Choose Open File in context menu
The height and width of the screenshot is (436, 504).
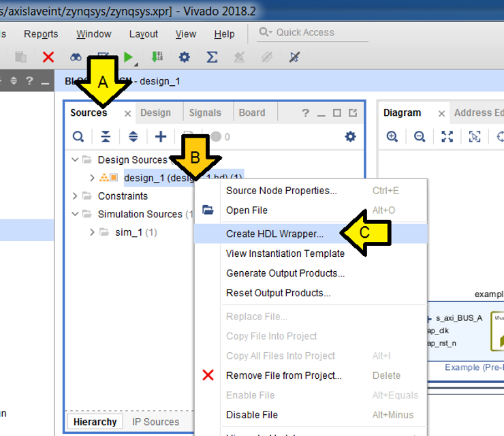pyautogui.click(x=311, y=211)
